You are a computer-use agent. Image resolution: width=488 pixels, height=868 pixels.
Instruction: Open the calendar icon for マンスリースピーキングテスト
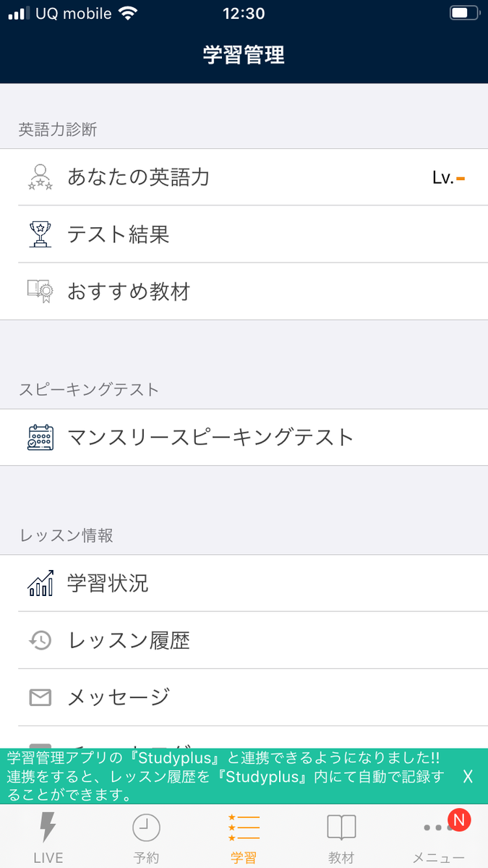pos(41,437)
